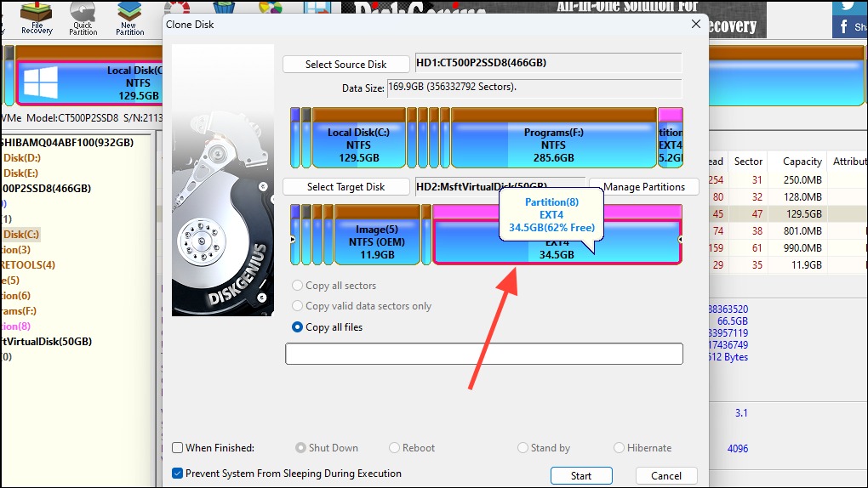Viewport: 868px width, 488px height.
Task: Click the source disk name field
Action: coord(549,63)
